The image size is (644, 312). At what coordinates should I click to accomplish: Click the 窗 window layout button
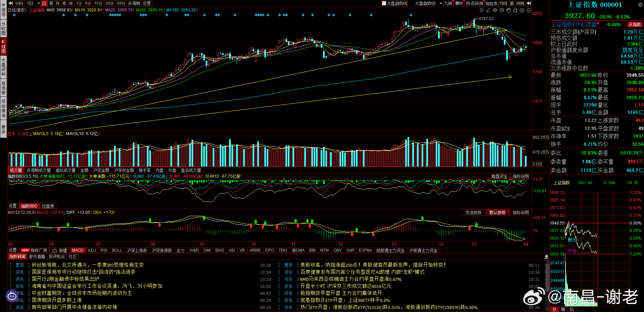tap(512, 3)
